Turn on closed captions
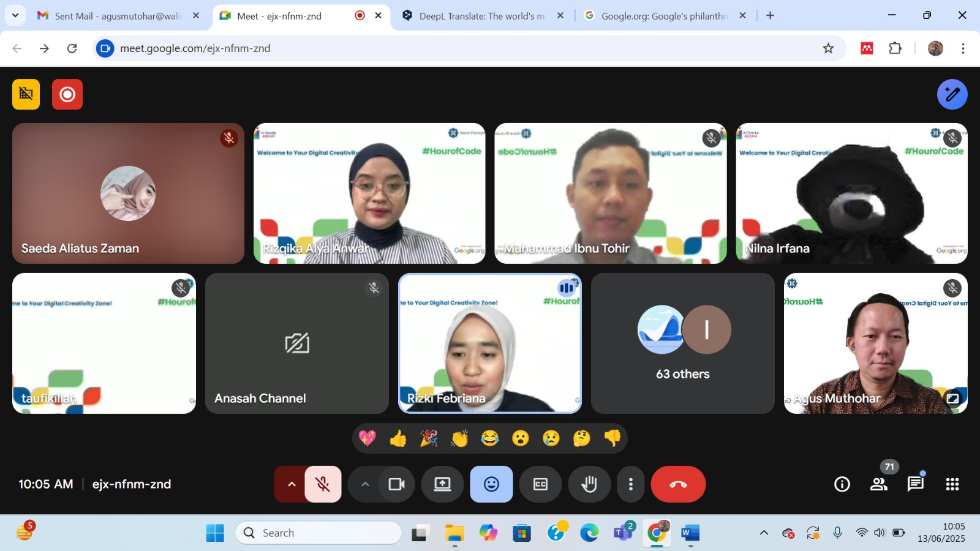This screenshot has height=551, width=980. tap(540, 484)
